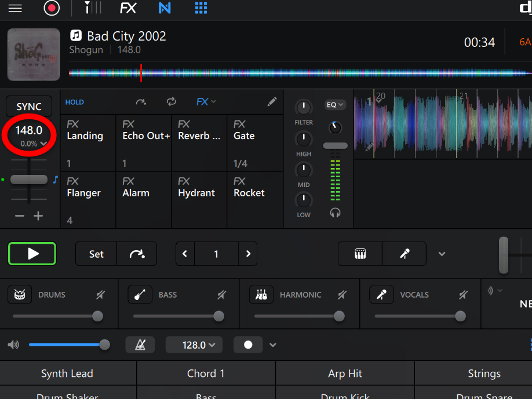
Task: Click the headphones cue icon
Action: [335, 213]
